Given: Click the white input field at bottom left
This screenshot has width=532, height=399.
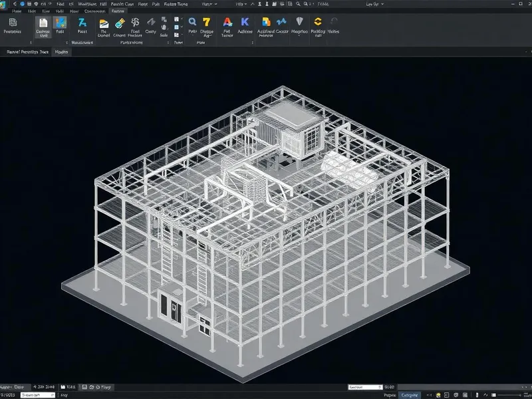Looking at the screenshot, I should tap(37, 395).
